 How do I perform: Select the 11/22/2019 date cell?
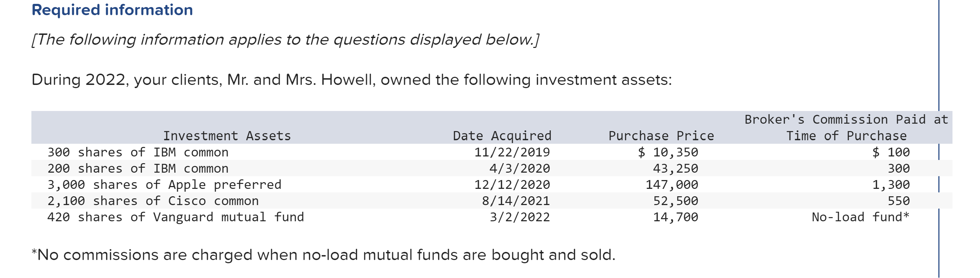(x=512, y=152)
